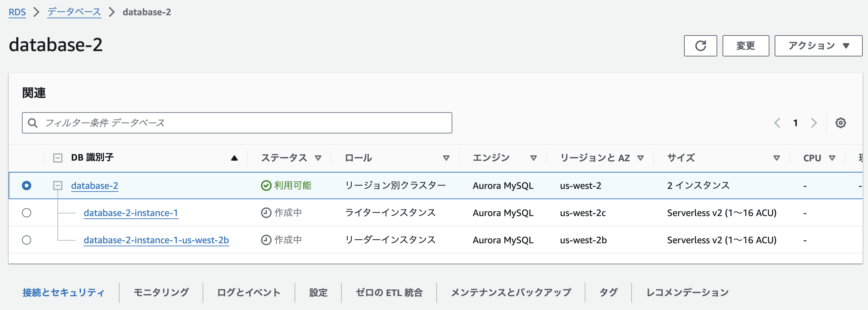Open the database-2-instance-1 link
Screen dimensions: 868x310
[131, 213]
